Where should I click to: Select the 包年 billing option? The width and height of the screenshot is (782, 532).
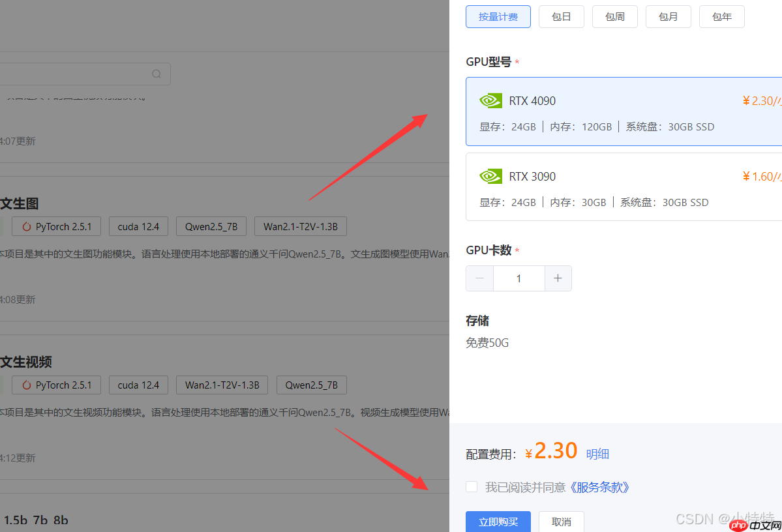(721, 17)
